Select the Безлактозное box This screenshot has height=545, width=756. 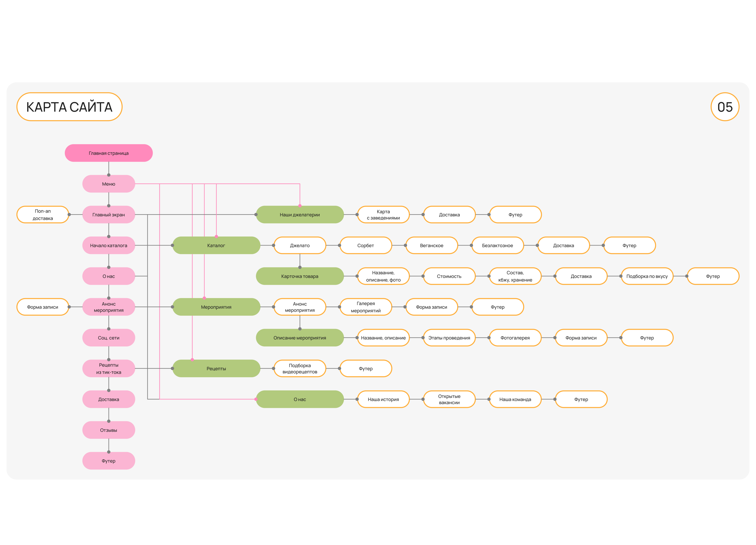tap(497, 245)
